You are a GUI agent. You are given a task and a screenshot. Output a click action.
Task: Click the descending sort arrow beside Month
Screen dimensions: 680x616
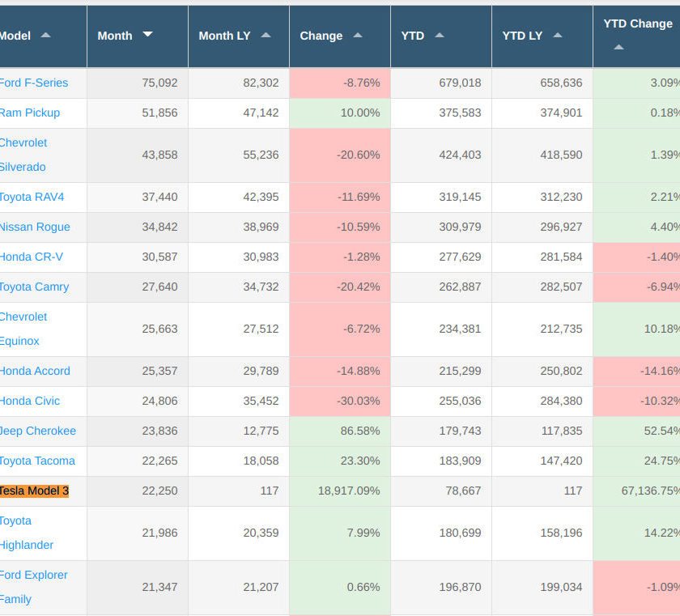pyautogui.click(x=148, y=34)
